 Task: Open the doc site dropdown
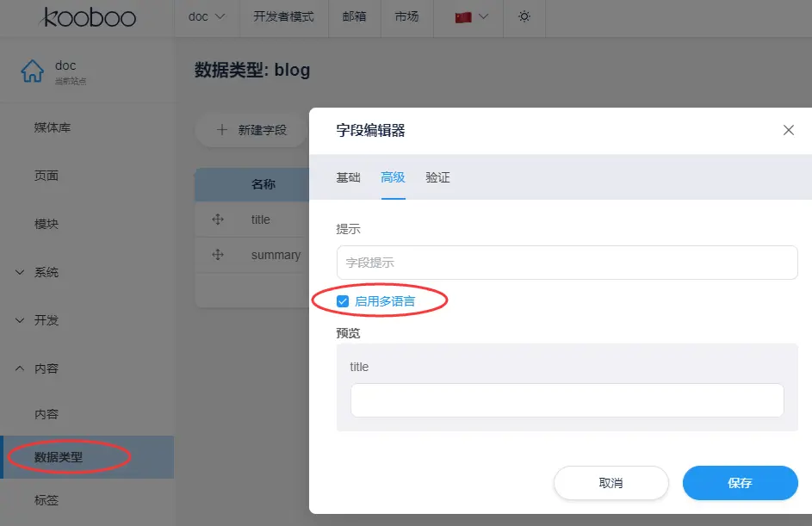[x=207, y=16]
